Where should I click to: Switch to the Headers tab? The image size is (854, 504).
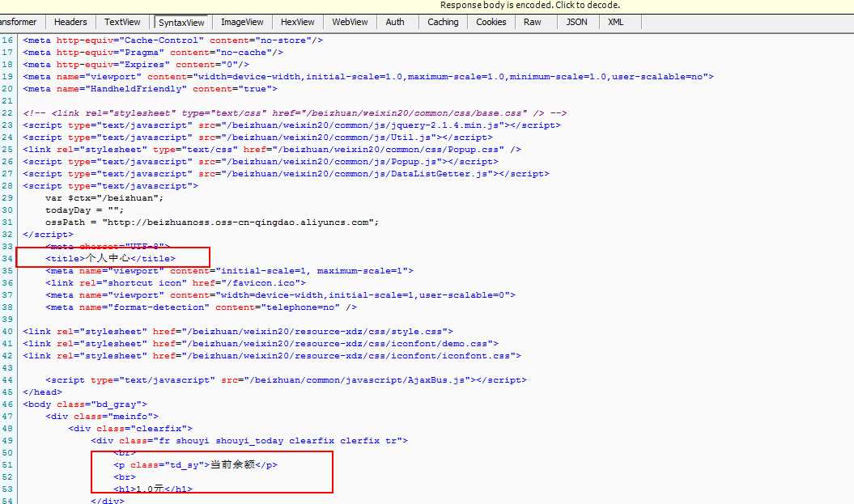point(70,23)
